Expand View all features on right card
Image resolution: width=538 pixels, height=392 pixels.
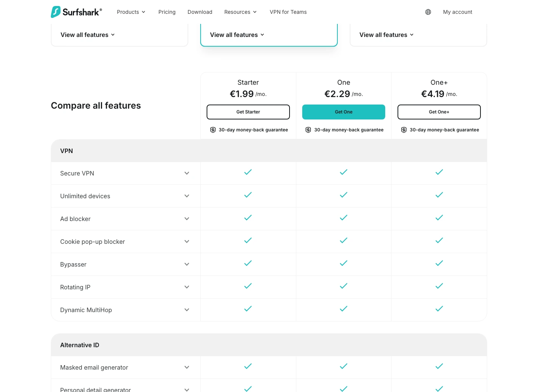click(387, 35)
